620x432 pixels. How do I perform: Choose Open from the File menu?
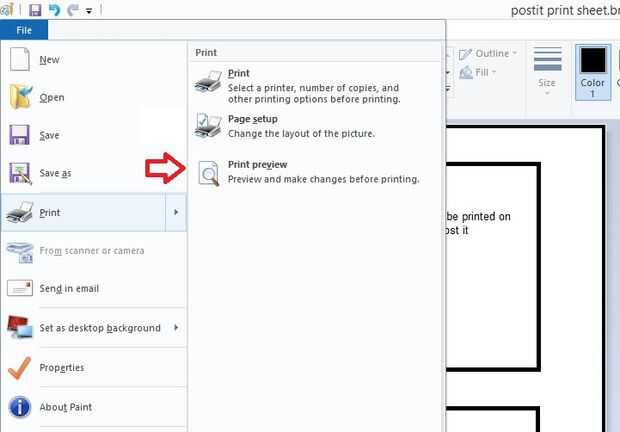[x=94, y=97]
